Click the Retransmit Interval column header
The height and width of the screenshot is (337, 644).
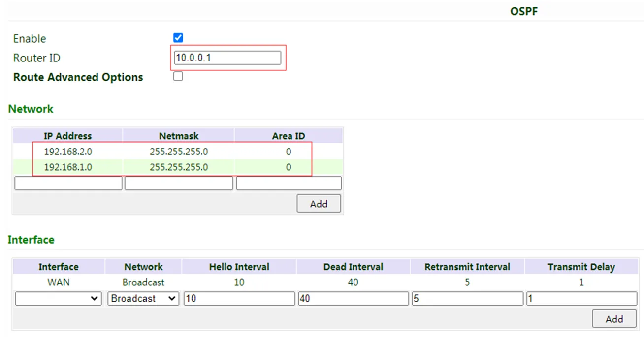pyautogui.click(x=467, y=267)
